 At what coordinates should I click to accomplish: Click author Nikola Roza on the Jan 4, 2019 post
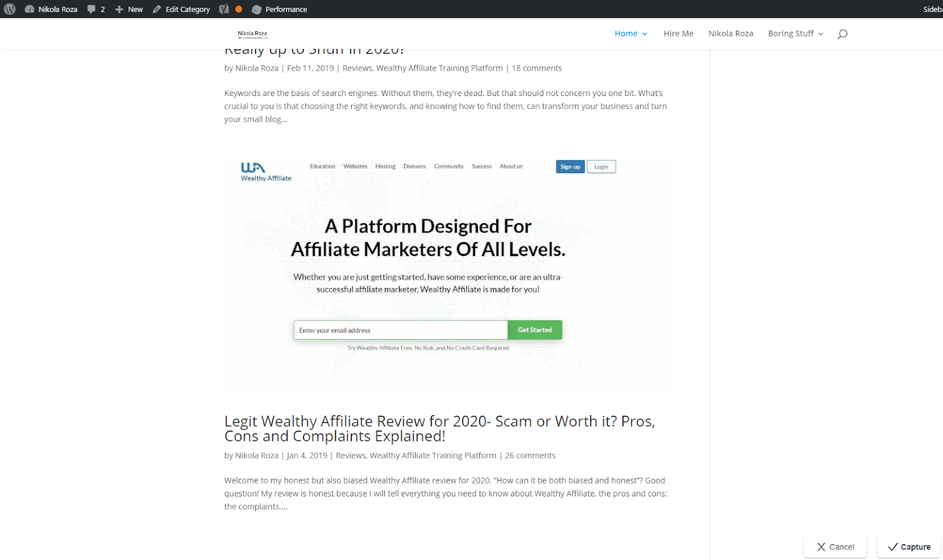pyautogui.click(x=257, y=456)
